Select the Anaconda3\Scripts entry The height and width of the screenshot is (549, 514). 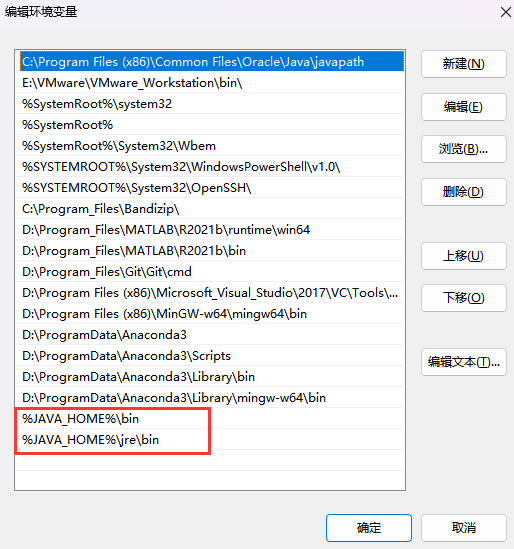click(x=210, y=356)
